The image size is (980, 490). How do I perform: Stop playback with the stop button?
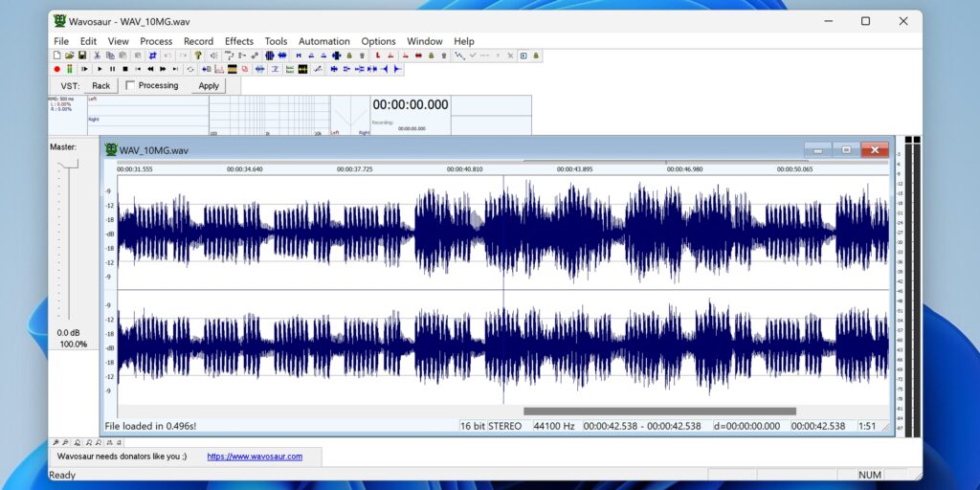click(x=125, y=69)
